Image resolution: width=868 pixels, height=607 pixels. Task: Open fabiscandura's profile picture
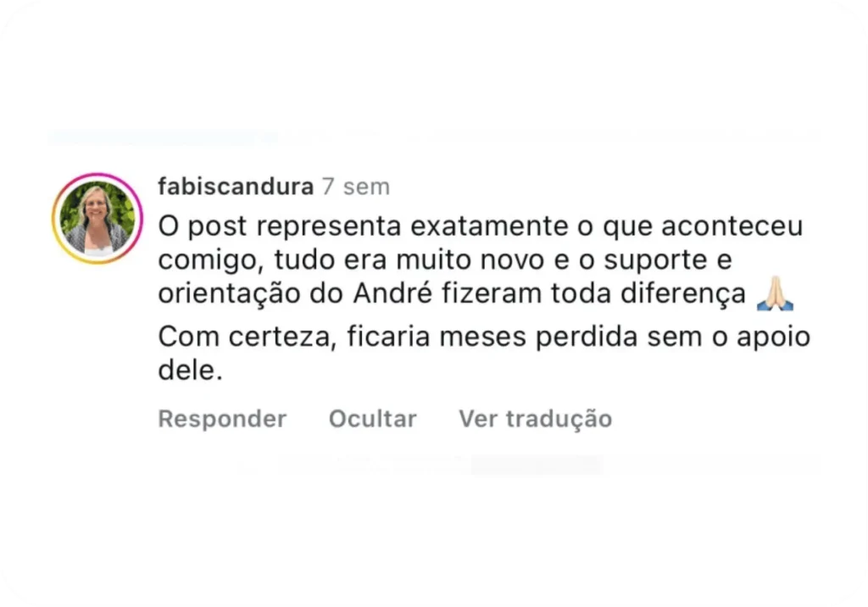point(97,218)
